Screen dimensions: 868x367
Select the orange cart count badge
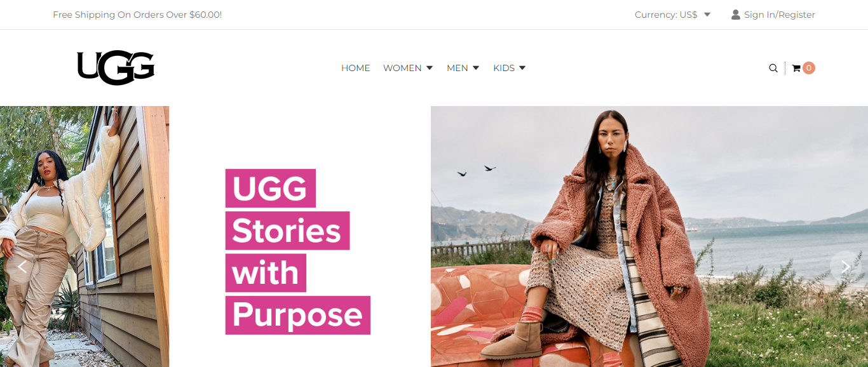[808, 68]
